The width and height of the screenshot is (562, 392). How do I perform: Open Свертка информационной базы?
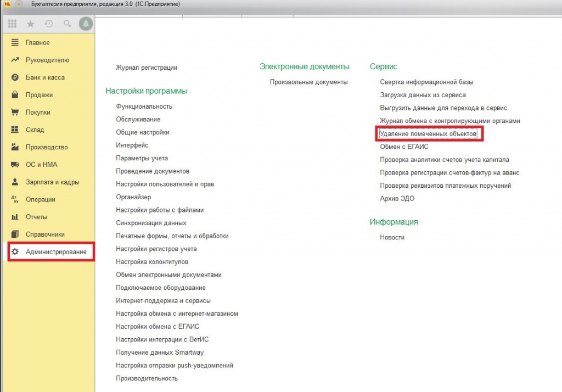pos(426,82)
